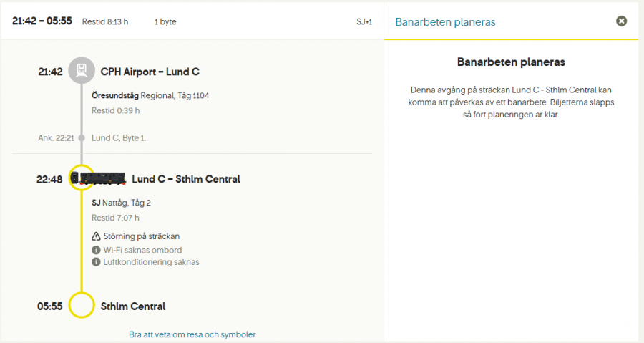Click the SJ+1 operator label
This screenshot has height=343, width=644.
coord(364,21)
